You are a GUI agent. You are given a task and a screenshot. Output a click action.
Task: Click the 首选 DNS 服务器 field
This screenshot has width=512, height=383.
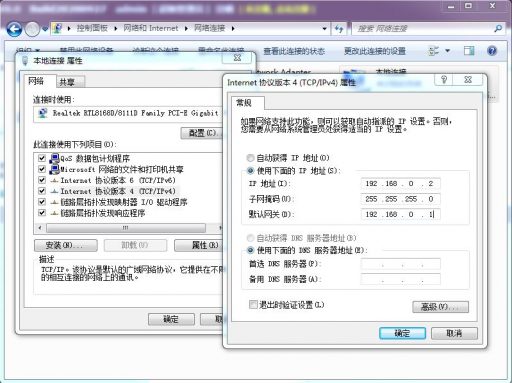[x=400, y=264]
